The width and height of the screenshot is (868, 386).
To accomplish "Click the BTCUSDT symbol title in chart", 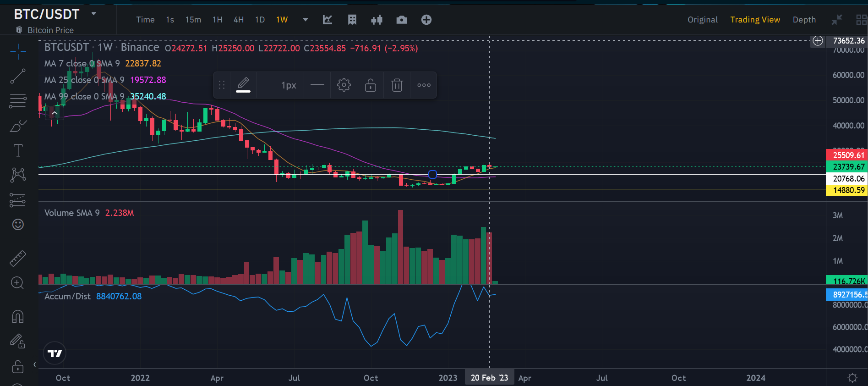I will pos(66,47).
